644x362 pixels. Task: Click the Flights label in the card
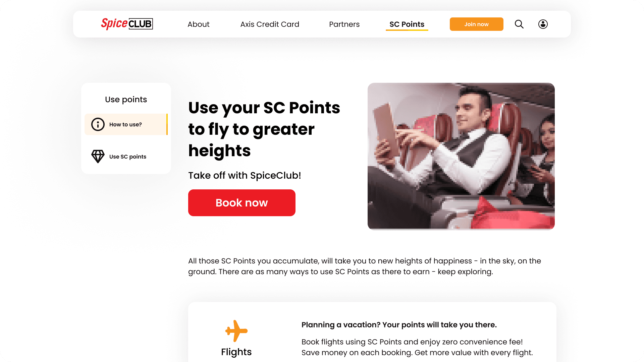pyautogui.click(x=236, y=352)
